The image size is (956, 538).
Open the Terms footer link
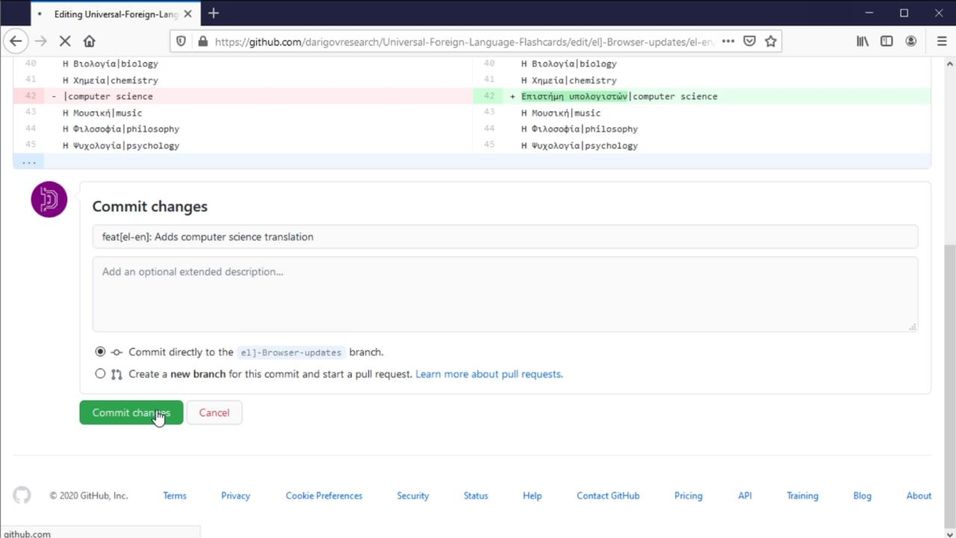tap(174, 496)
